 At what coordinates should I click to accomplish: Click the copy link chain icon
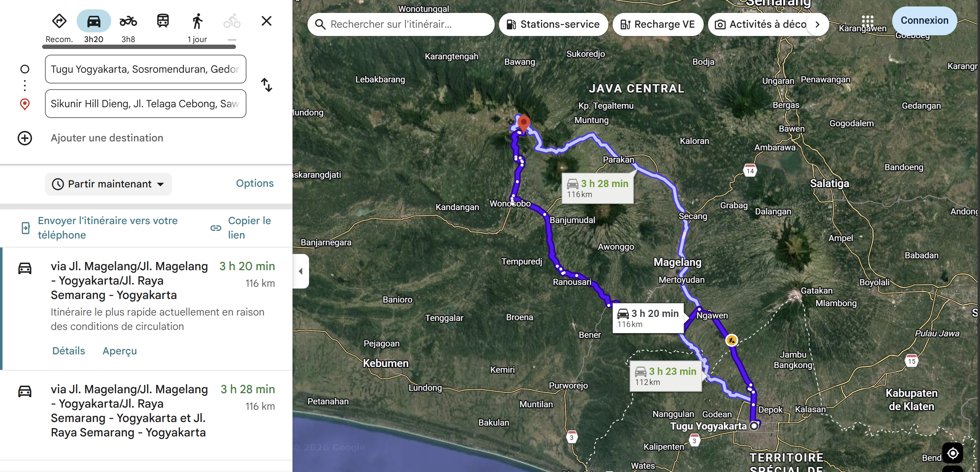coord(216,228)
